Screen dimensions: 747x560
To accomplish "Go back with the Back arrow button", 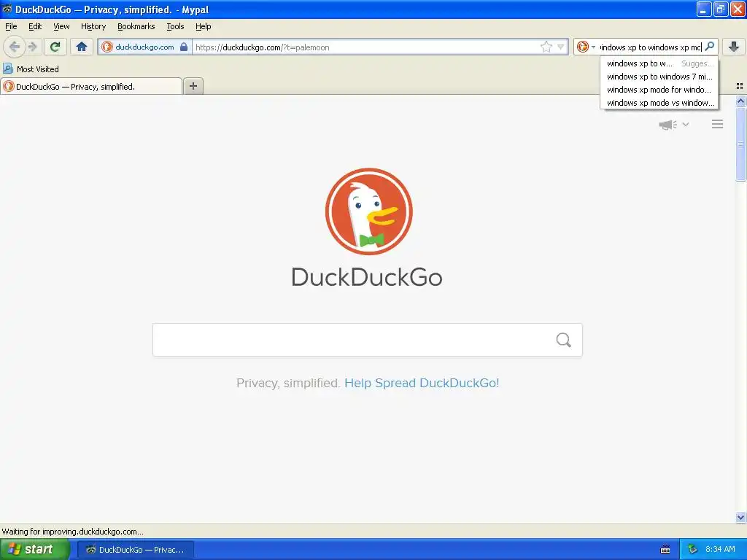I will [15, 47].
